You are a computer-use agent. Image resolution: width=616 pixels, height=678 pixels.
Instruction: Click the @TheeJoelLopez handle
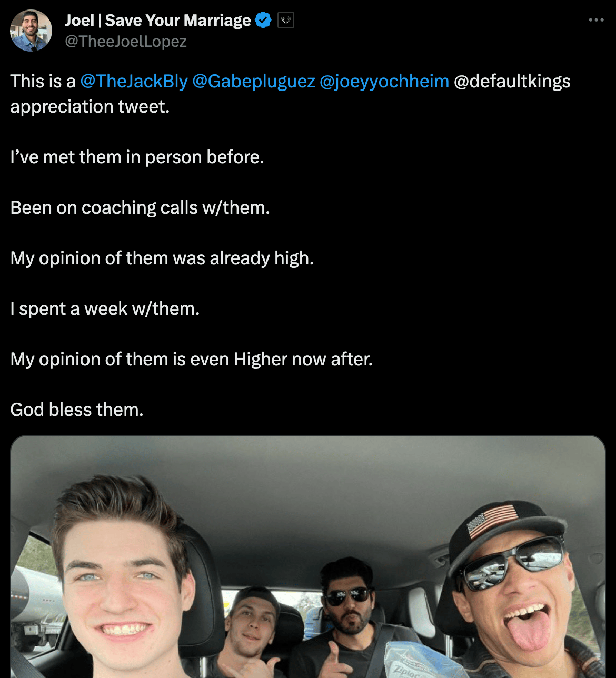point(126,42)
